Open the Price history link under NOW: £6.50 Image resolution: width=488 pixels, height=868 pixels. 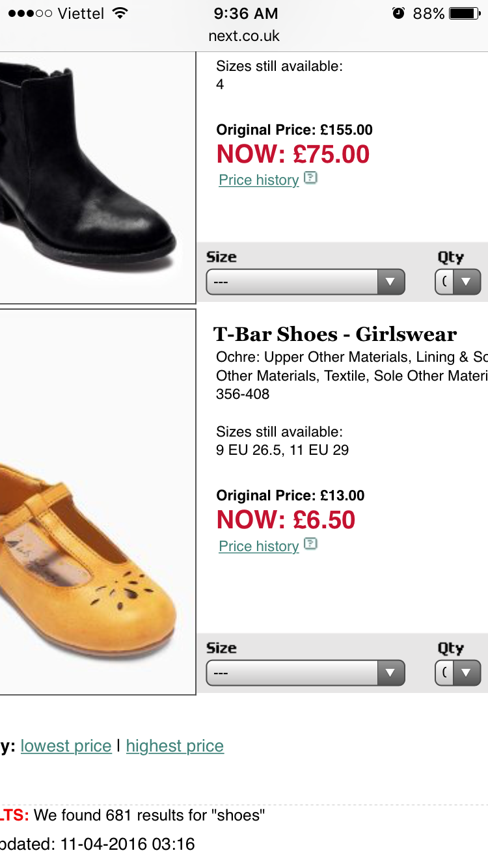pyautogui.click(x=259, y=547)
